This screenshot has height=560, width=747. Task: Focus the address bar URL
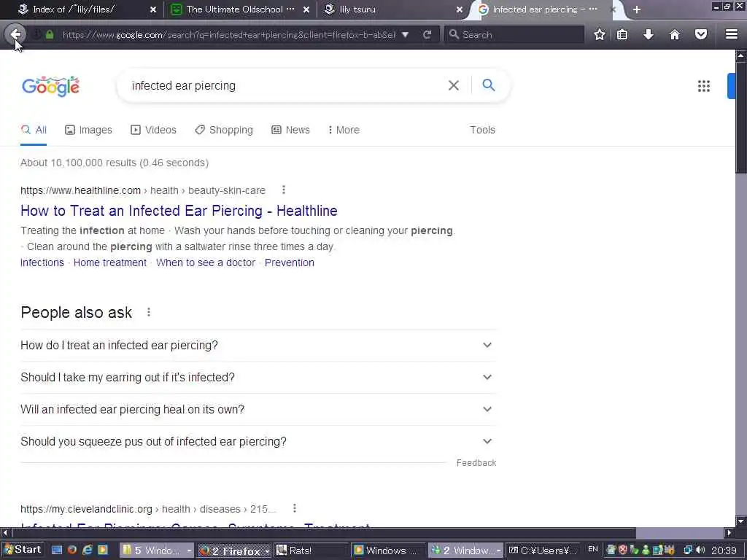pyautogui.click(x=228, y=34)
